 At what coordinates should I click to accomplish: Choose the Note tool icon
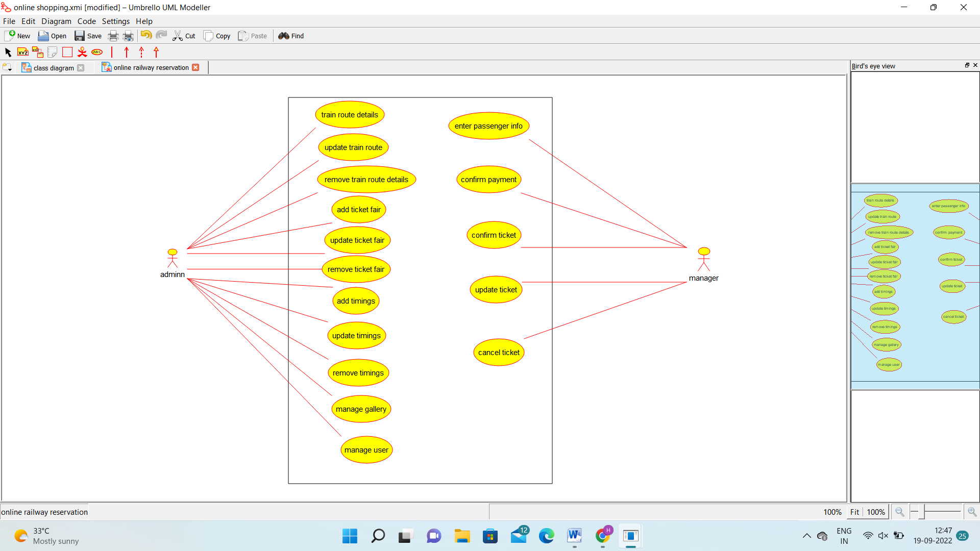point(52,52)
